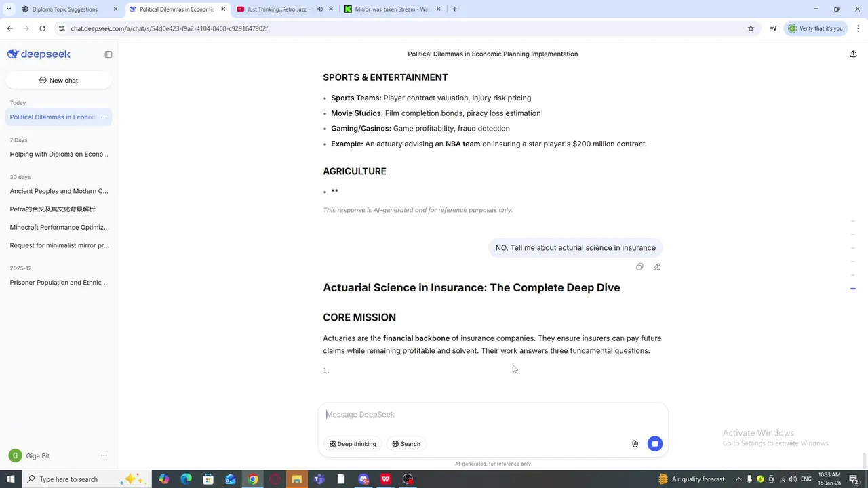Go back in browser history
Viewport: 868px width, 488px height.
(x=9, y=28)
